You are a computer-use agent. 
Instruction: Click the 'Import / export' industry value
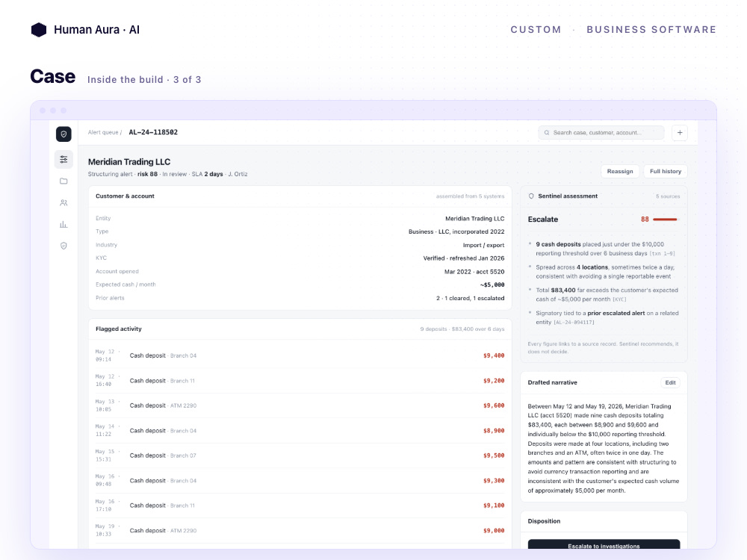point(483,245)
